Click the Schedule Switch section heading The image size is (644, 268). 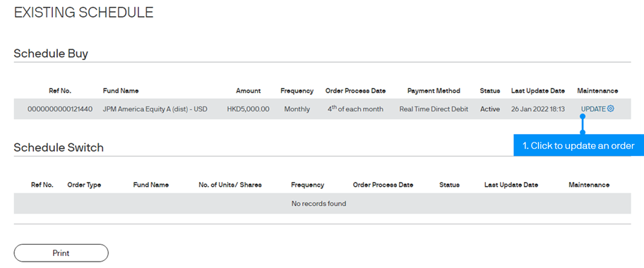pos(59,147)
